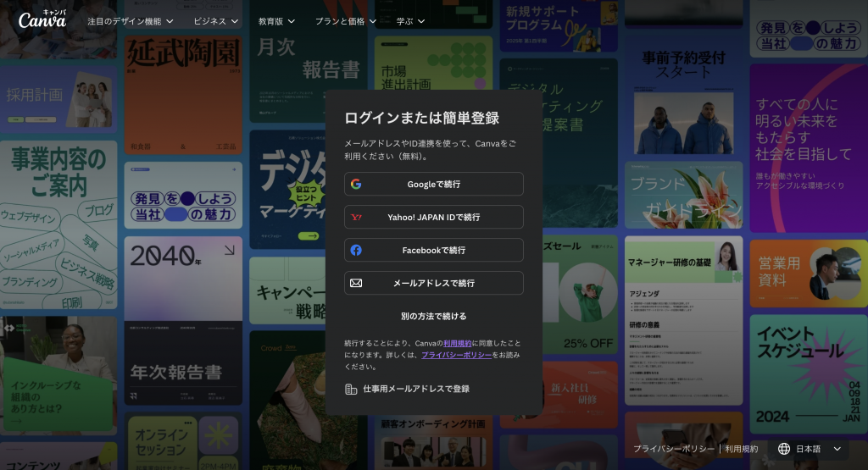Open the プライバシーポリシー link in the dialog

coord(456,355)
